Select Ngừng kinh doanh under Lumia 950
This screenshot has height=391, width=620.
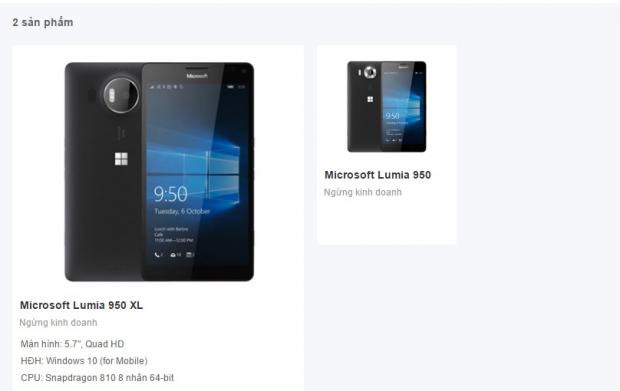coord(363,192)
